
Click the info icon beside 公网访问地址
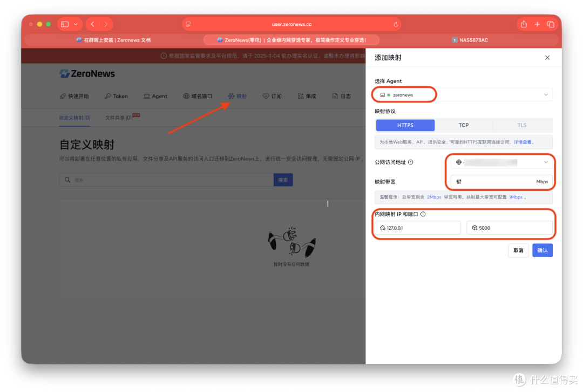410,162
